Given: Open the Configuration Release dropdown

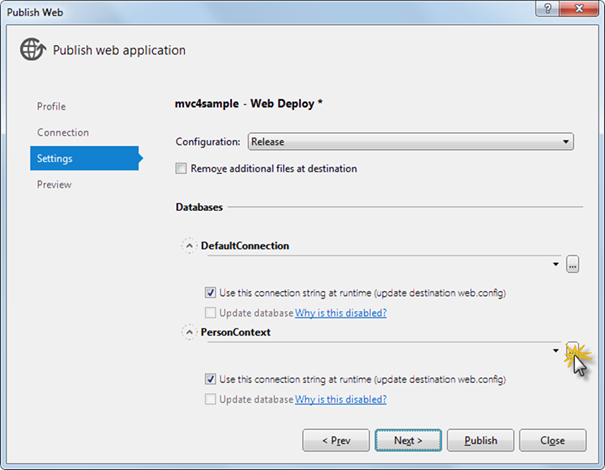Looking at the screenshot, I should pos(411,142).
